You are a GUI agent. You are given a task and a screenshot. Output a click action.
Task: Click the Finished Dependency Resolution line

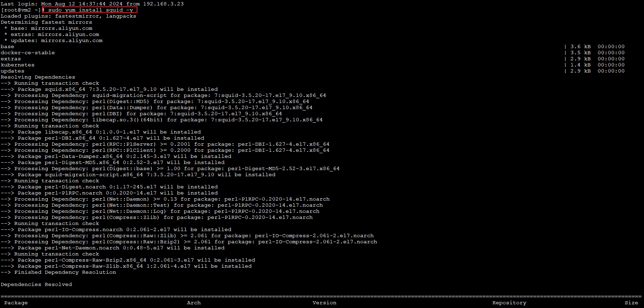(x=58, y=272)
